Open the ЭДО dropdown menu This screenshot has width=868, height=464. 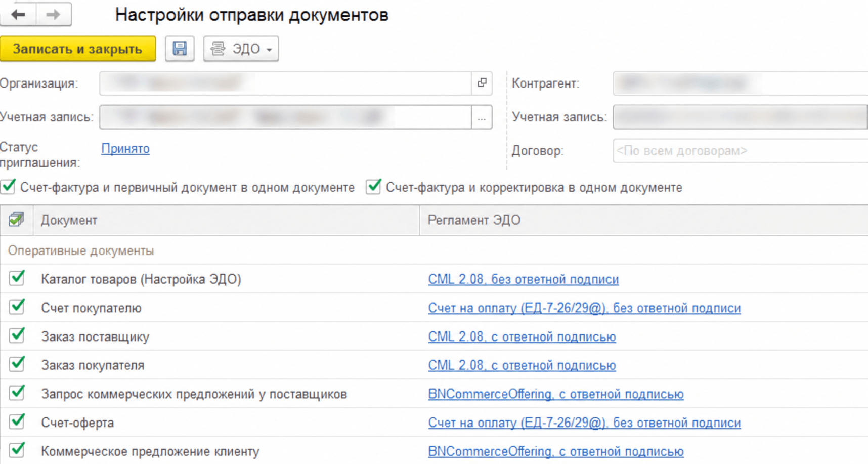point(241,49)
